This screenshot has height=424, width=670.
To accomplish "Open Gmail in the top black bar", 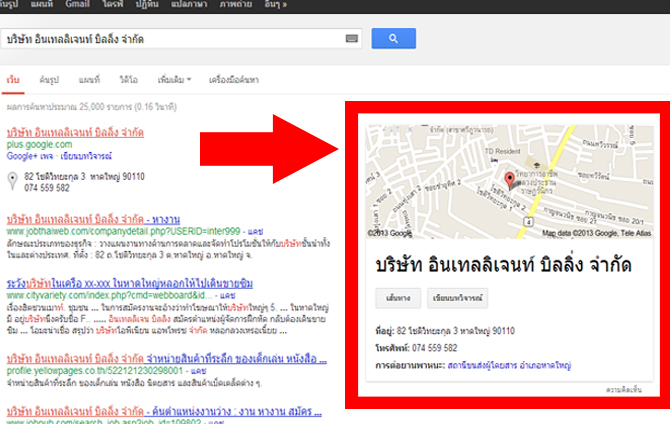I will 77,4.
